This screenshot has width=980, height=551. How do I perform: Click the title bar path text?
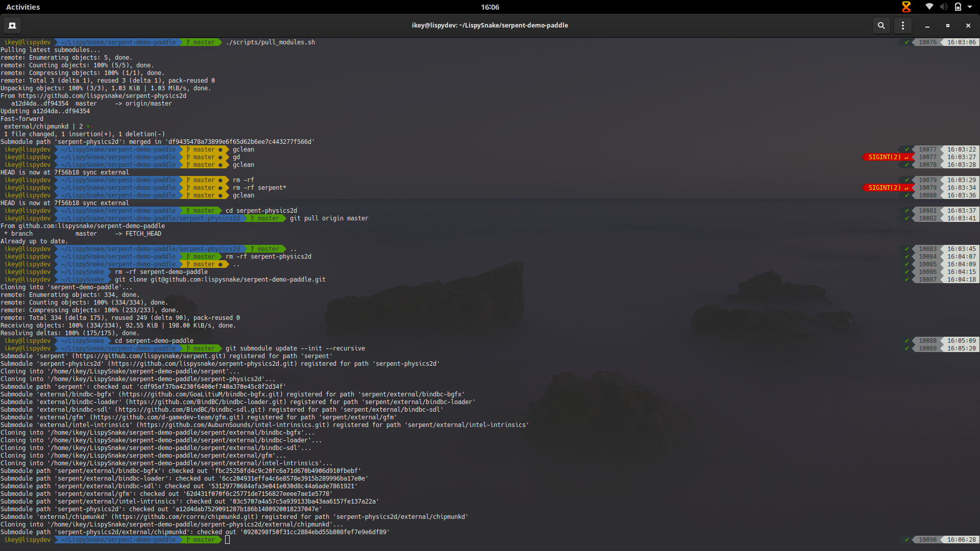click(490, 25)
